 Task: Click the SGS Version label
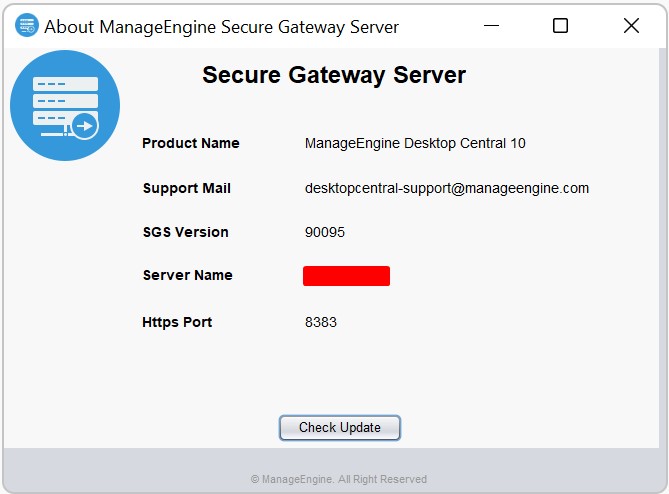186,232
